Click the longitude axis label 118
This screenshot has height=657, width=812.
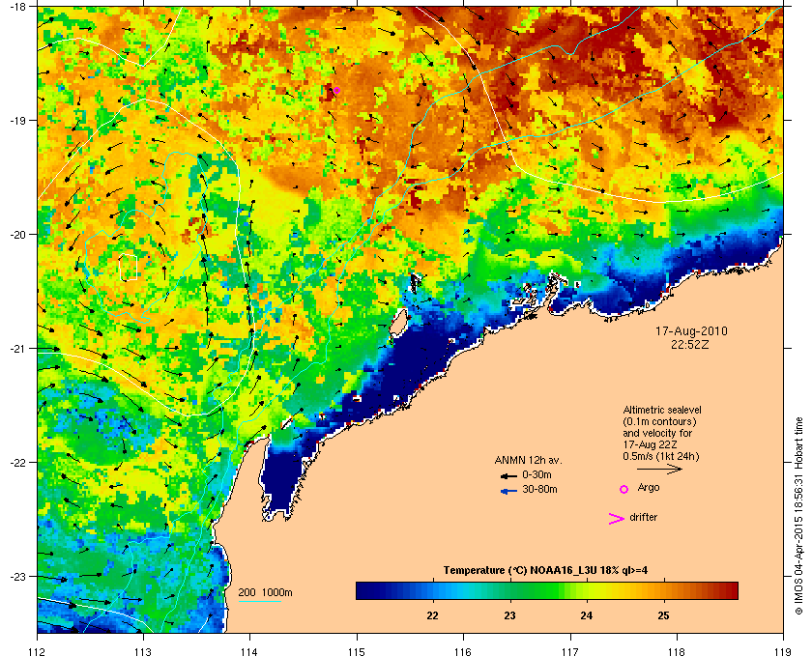(x=677, y=652)
